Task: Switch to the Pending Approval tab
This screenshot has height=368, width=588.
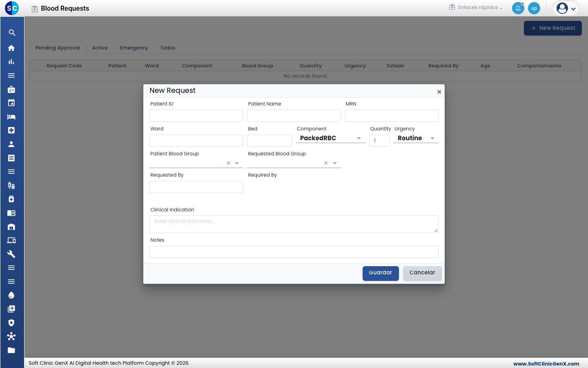Action: (58, 48)
